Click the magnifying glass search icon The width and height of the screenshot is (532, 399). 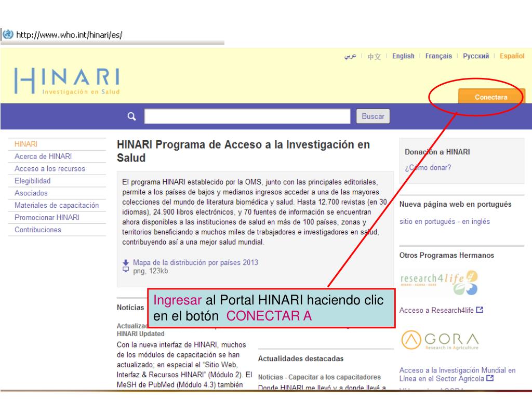[131, 116]
